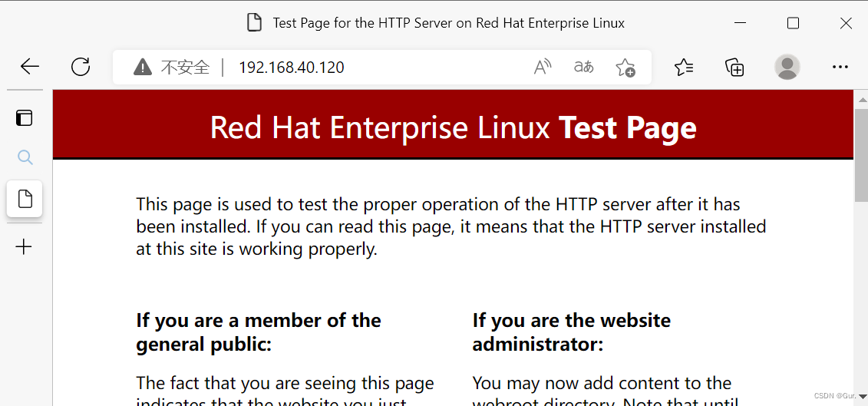
Task: Click the search icon in vertical sidebar
Action: coord(25,158)
